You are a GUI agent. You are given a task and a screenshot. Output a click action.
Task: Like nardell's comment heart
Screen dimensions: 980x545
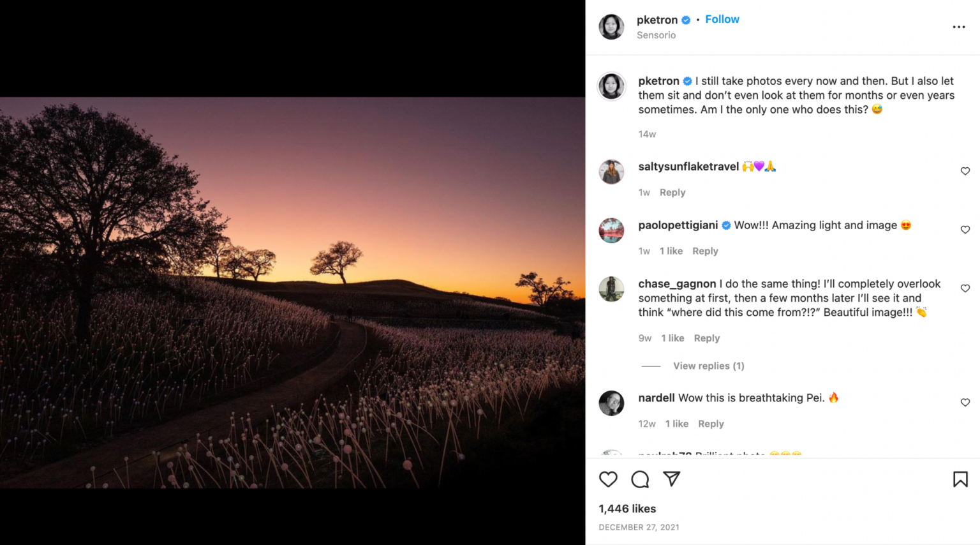click(x=965, y=402)
